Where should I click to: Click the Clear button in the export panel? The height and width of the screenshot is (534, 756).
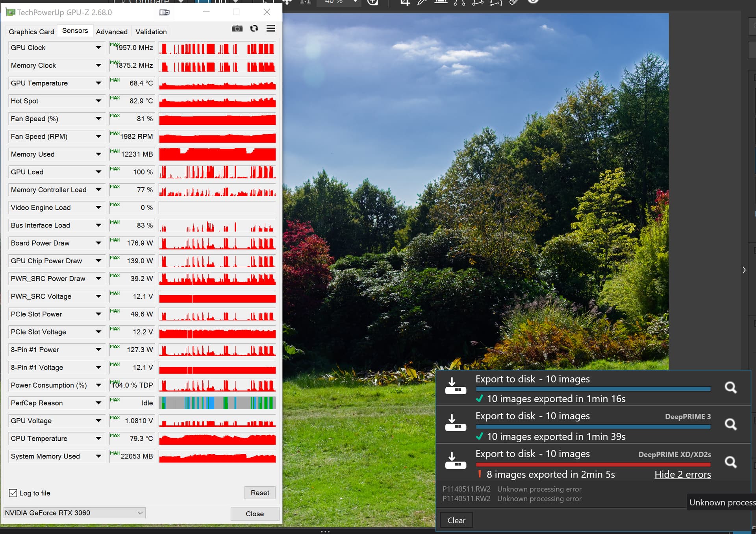pyautogui.click(x=456, y=520)
